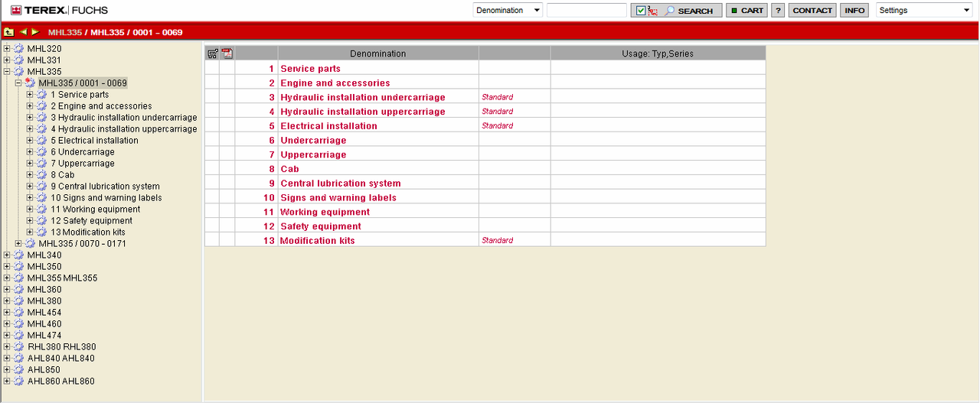
Task: Expand the MHL454 tree node
Action: [7, 313]
